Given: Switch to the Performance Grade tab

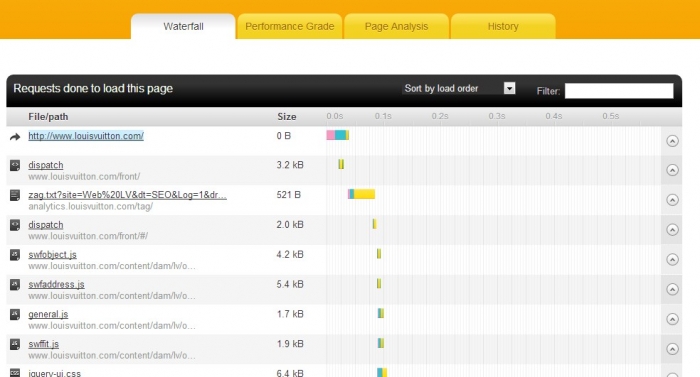Looking at the screenshot, I should 289,26.
